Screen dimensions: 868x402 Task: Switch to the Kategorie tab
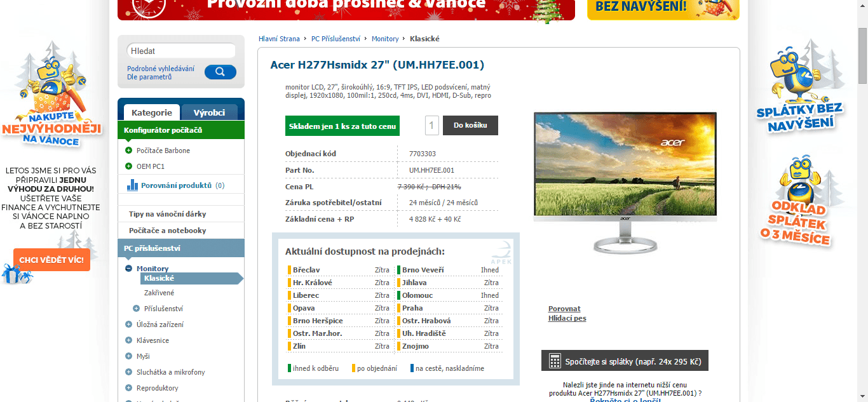click(x=152, y=112)
